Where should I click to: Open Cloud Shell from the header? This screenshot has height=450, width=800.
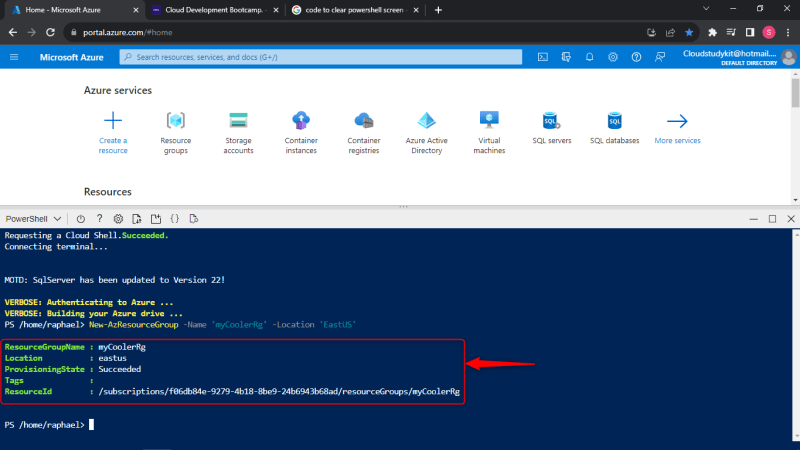tap(543, 57)
